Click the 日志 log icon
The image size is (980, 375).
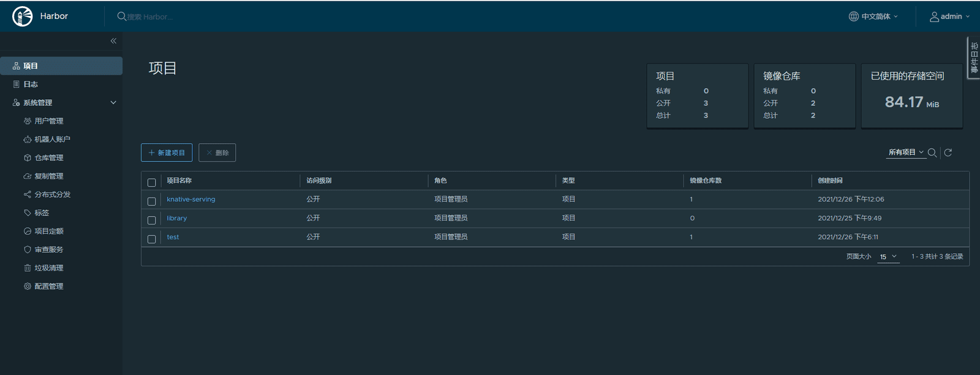pos(17,84)
